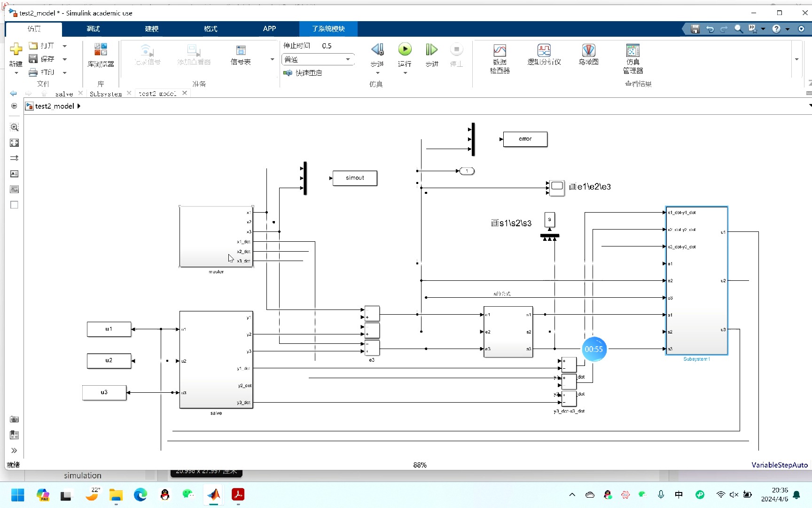
Task: Open the Bird's-Eye view
Action: 588,55
